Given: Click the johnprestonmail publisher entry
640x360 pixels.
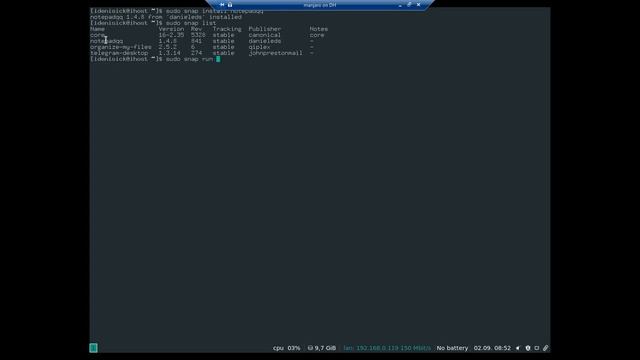Looking at the screenshot, I should pyautogui.click(x=276, y=53).
